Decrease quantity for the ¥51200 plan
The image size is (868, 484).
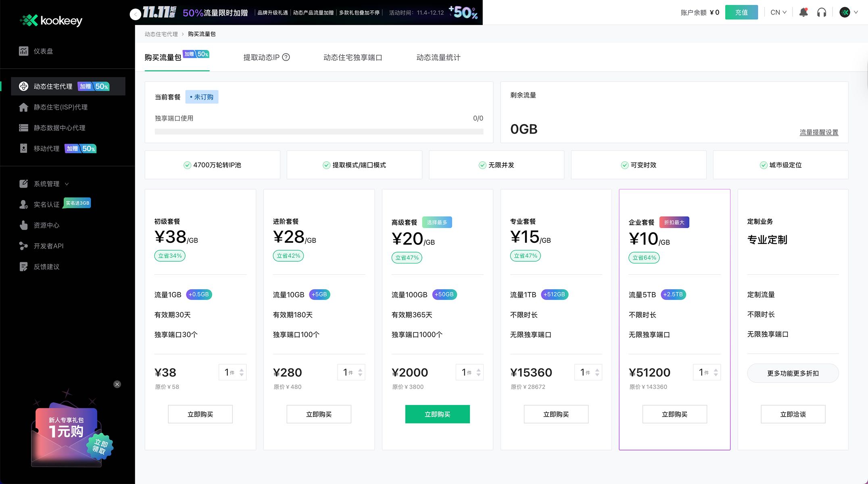point(716,375)
